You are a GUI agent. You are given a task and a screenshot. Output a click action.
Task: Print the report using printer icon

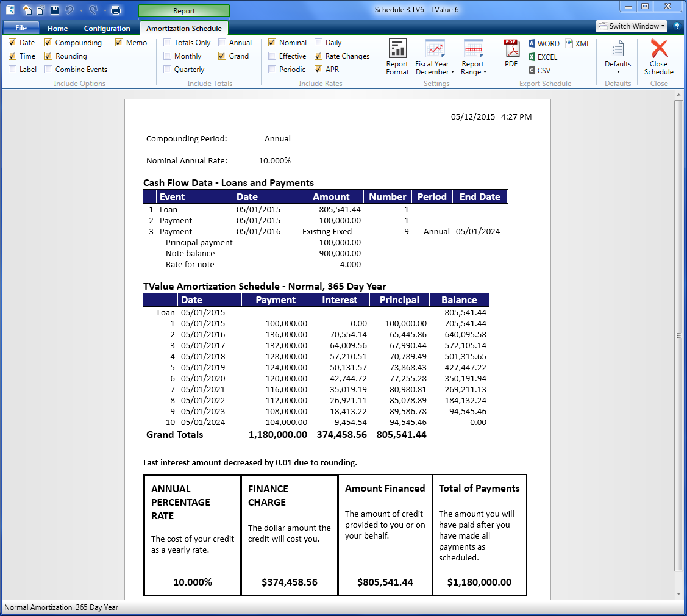point(116,10)
